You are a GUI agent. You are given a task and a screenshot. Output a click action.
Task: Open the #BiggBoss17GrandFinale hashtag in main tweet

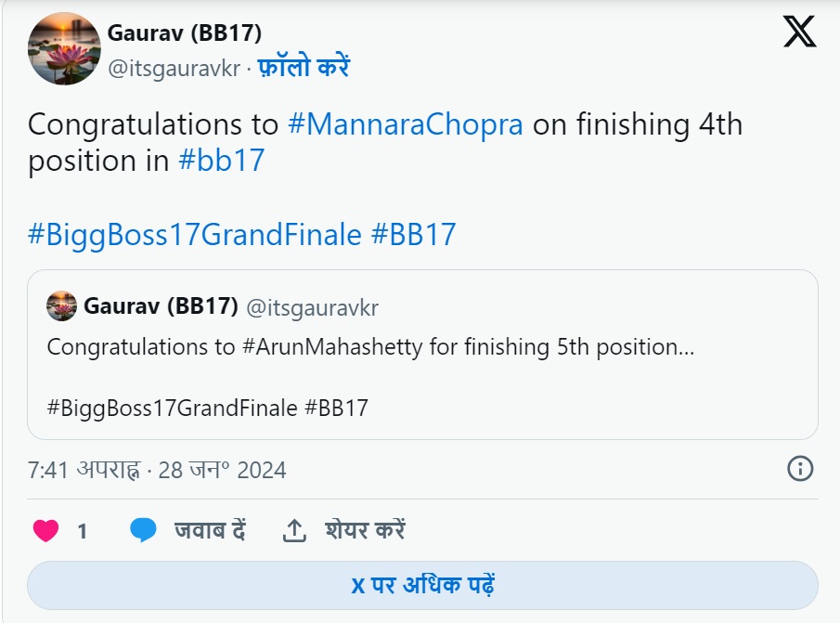click(x=194, y=234)
